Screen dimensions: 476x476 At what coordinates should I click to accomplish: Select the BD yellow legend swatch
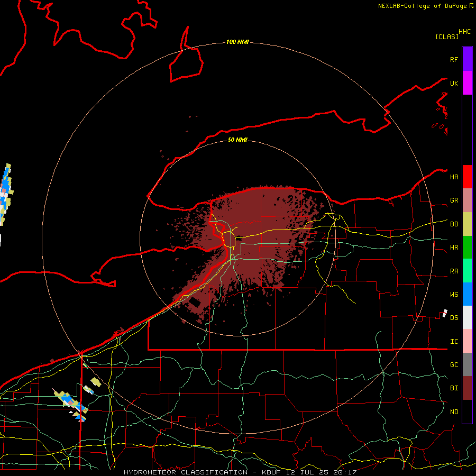click(x=467, y=224)
